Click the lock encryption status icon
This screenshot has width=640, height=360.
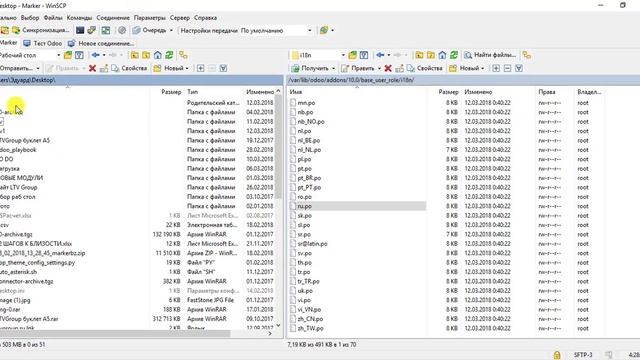[557, 354]
